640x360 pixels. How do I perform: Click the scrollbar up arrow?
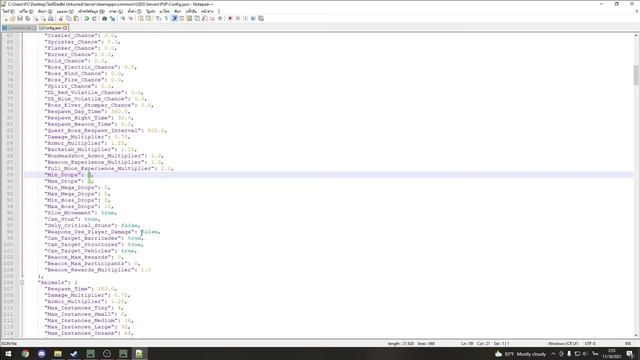(x=636, y=36)
